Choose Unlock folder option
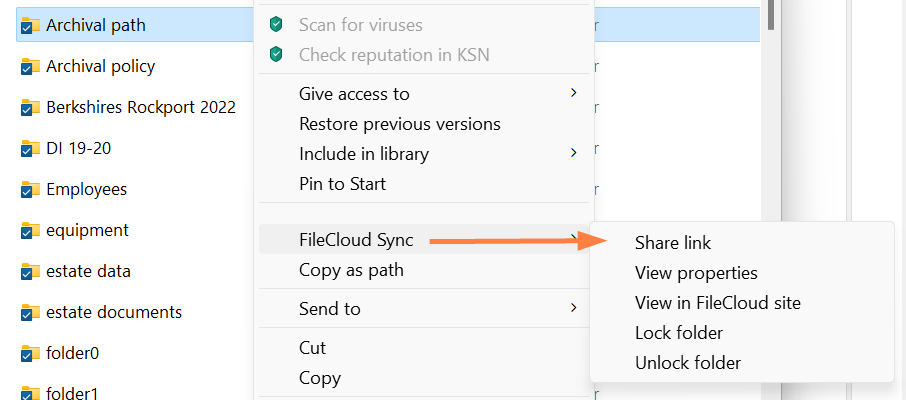 [x=687, y=363]
